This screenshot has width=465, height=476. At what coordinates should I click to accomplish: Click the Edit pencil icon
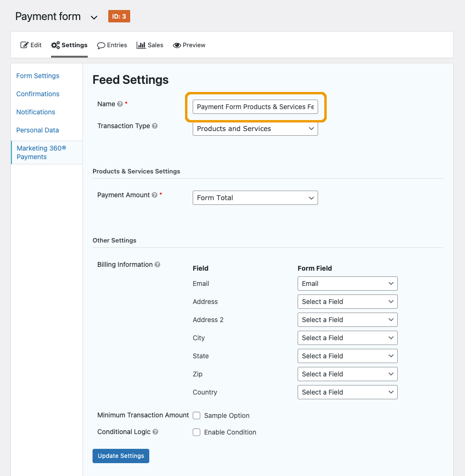point(24,45)
